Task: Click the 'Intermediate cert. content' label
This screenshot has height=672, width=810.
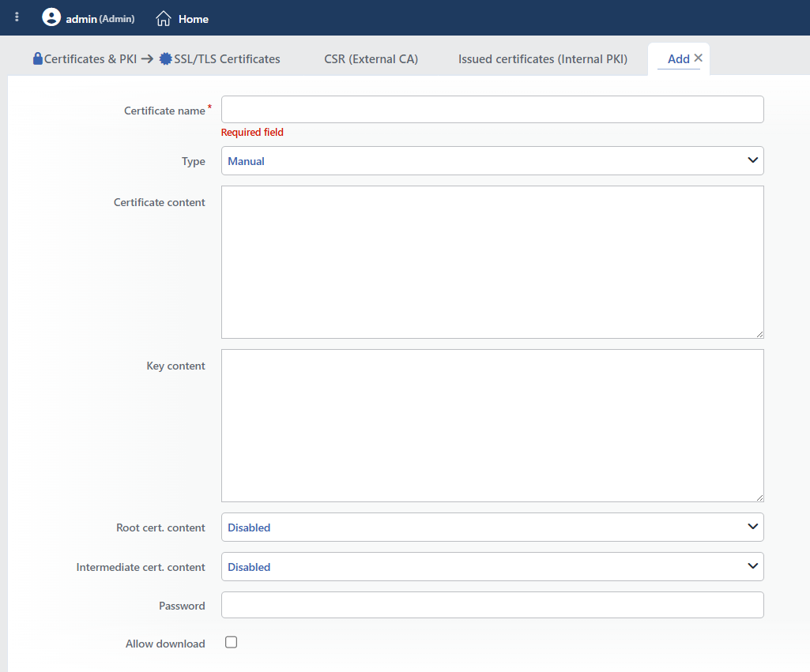Action: [141, 567]
